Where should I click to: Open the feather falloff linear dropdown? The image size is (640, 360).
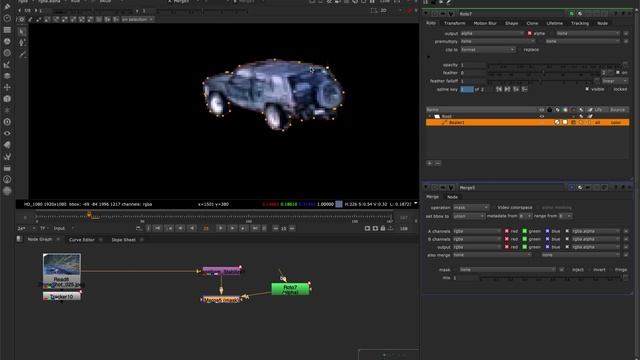[615, 81]
